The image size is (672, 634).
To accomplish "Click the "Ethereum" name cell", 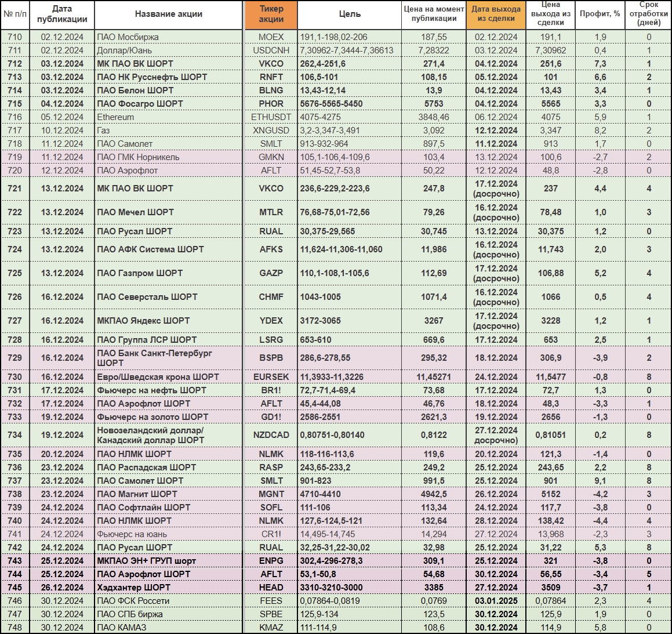I will [x=168, y=117].
